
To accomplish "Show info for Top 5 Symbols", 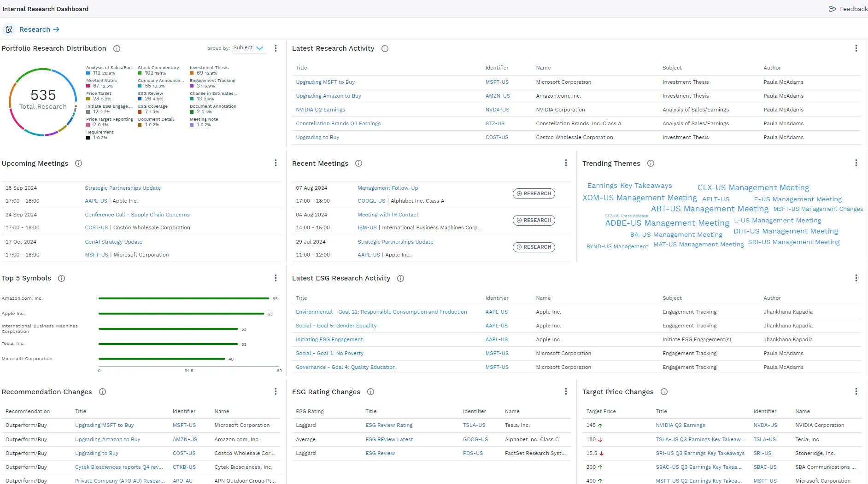I will 61,278.
